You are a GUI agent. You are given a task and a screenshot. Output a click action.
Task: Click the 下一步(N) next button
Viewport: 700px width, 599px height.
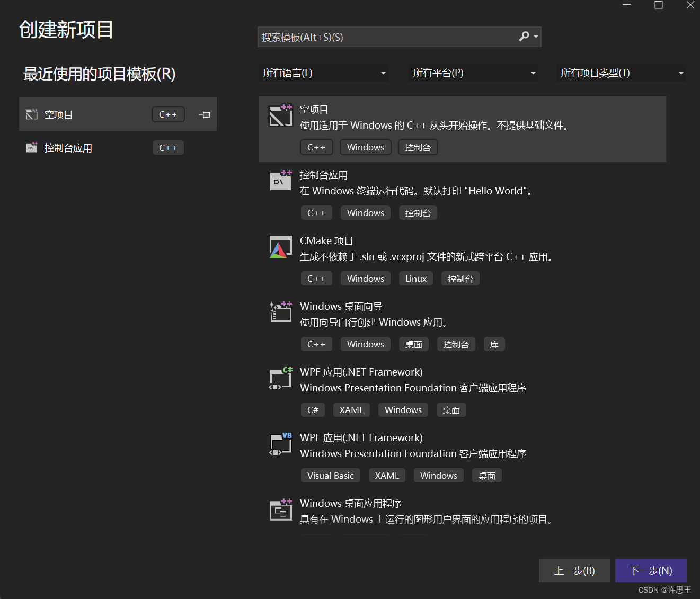coord(651,570)
